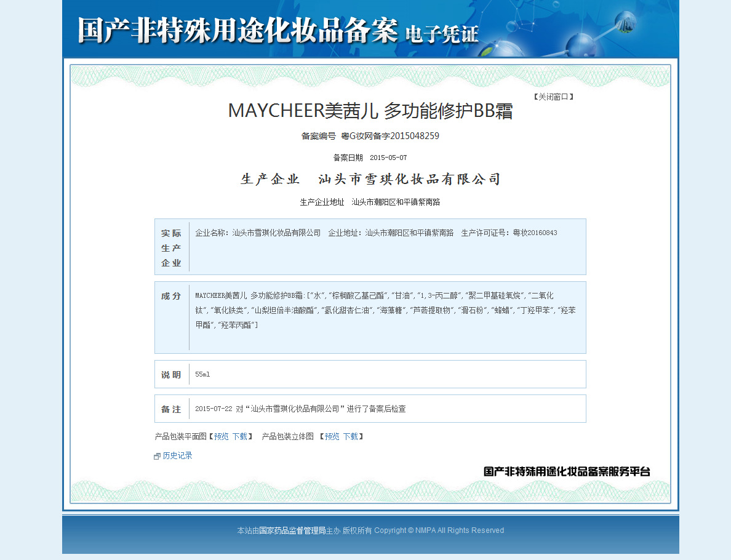Click manufacturer name 汕头市雪琪化妆品有限公司 heading

point(409,179)
